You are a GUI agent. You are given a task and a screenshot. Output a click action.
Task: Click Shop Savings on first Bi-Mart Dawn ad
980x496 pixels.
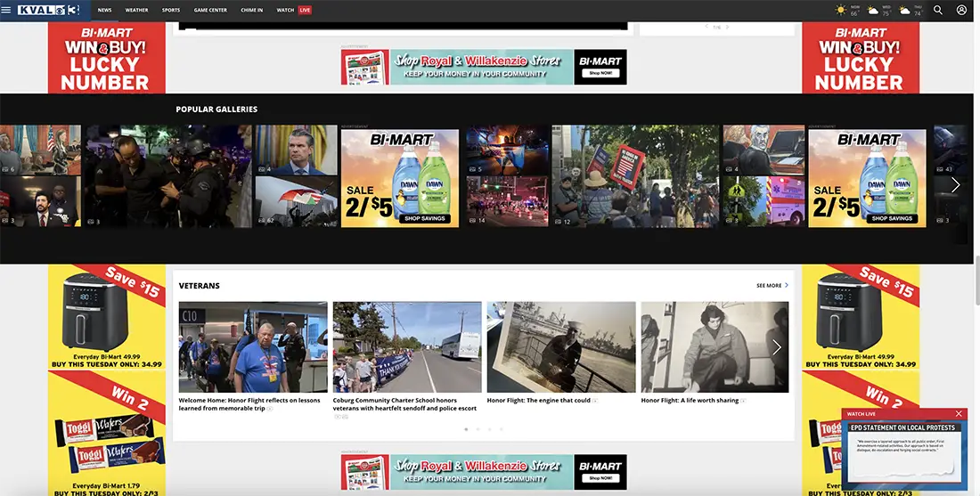coord(425,219)
